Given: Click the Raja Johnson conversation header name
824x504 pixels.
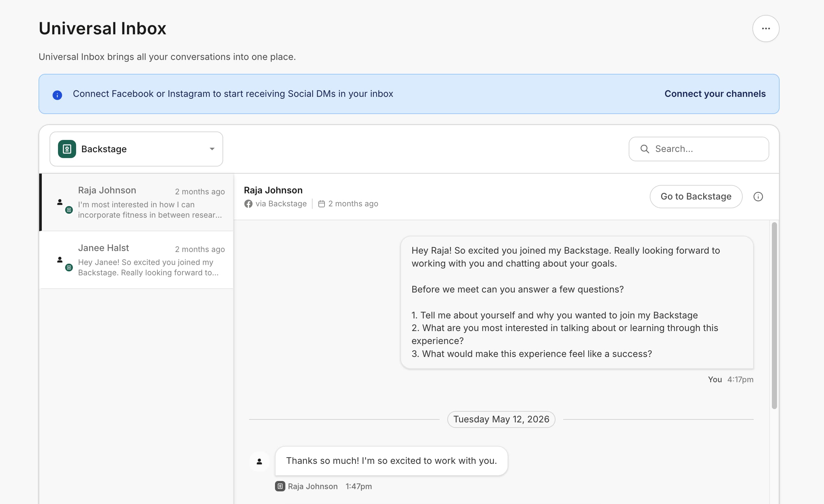Looking at the screenshot, I should pos(273,190).
